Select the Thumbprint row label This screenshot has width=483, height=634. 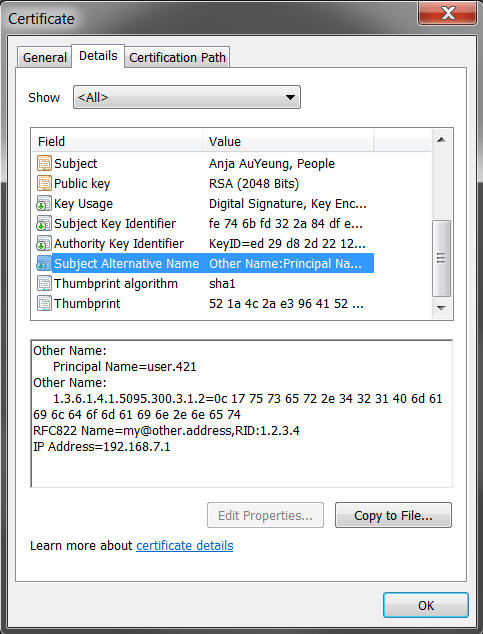click(87, 304)
